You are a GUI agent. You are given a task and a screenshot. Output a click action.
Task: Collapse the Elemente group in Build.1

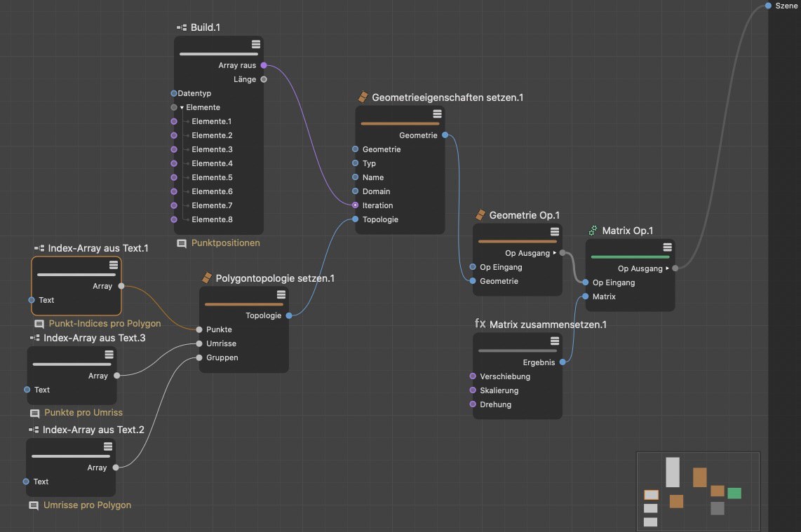[x=182, y=107]
